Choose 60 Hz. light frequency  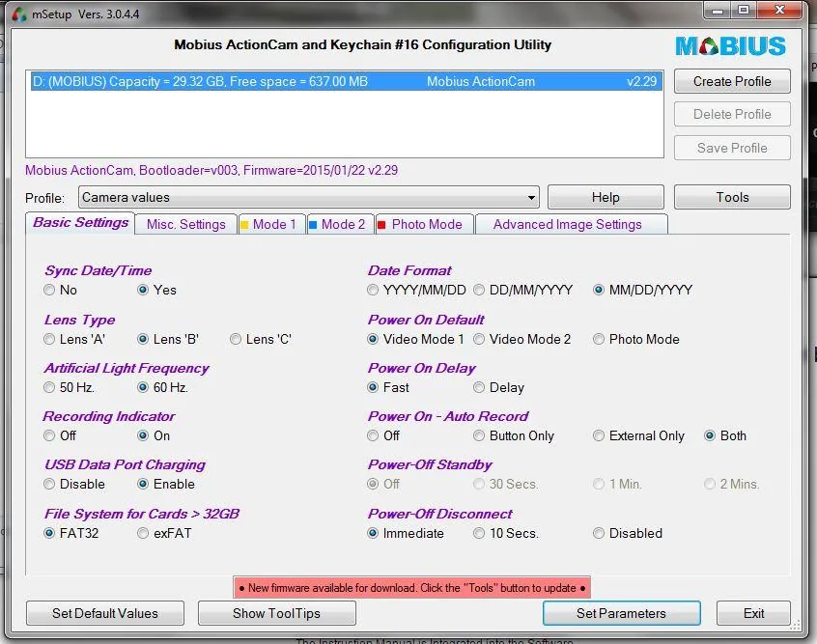pyautogui.click(x=162, y=387)
